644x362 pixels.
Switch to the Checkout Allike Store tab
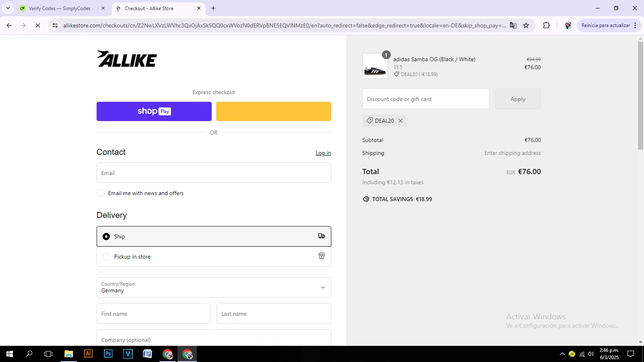[149, 8]
